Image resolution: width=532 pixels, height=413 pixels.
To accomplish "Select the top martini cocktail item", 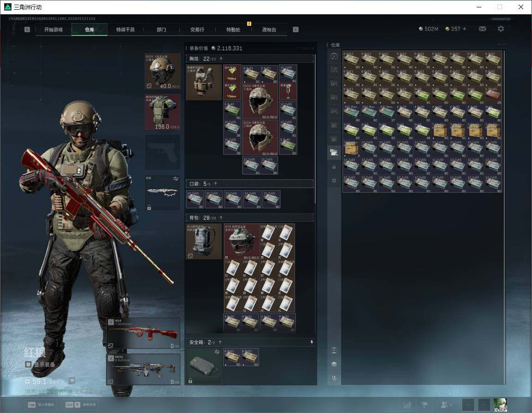I will point(232,73).
